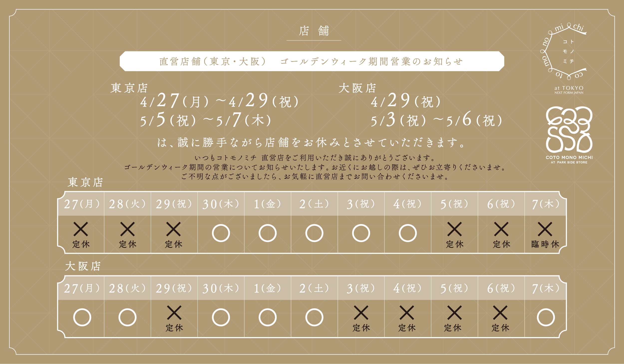The height and width of the screenshot is (364, 624).
Task: Click the X mark under Tokyo 27(月)
Action: tap(81, 229)
